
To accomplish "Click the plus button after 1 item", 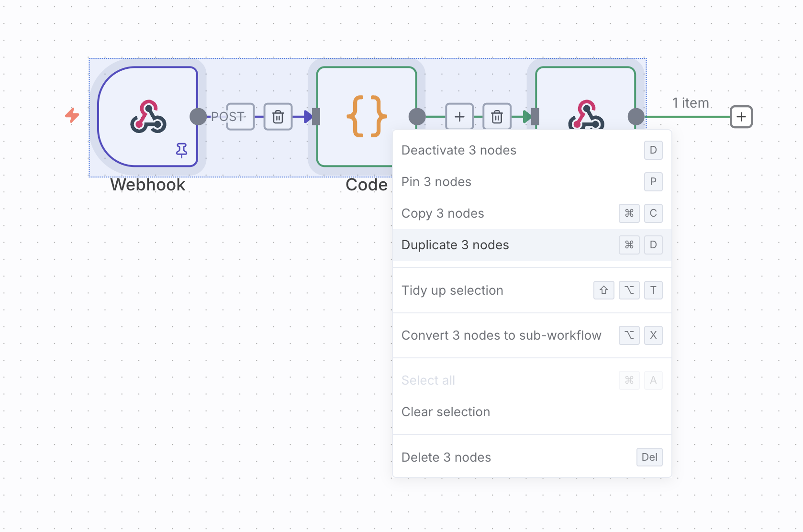I will [x=741, y=117].
